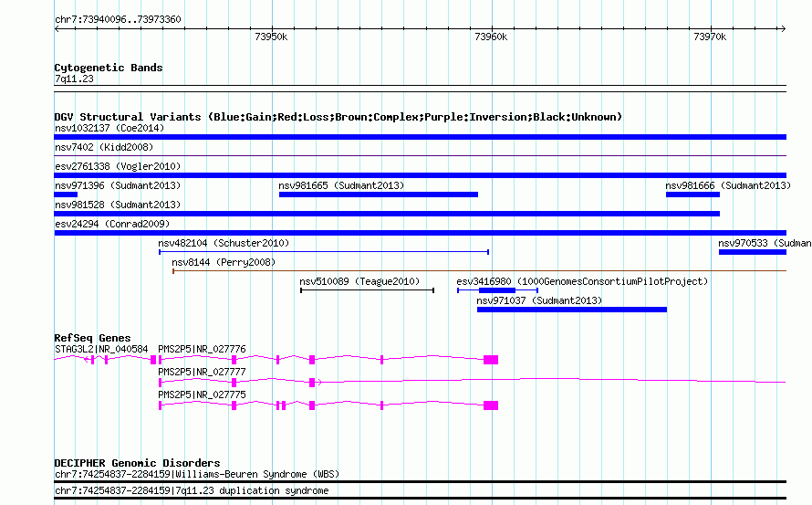Select the nsv1032137 blue gain bar
This screenshot has width=812, height=505.
click(x=420, y=137)
